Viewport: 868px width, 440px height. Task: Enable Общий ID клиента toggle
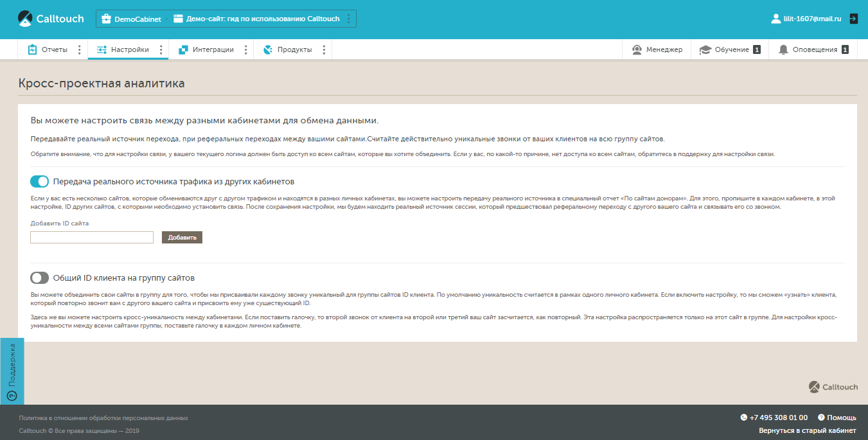pyautogui.click(x=40, y=278)
